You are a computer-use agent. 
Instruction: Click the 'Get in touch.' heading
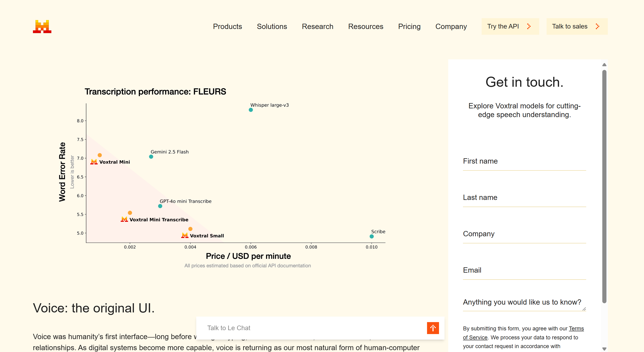[x=524, y=82]
